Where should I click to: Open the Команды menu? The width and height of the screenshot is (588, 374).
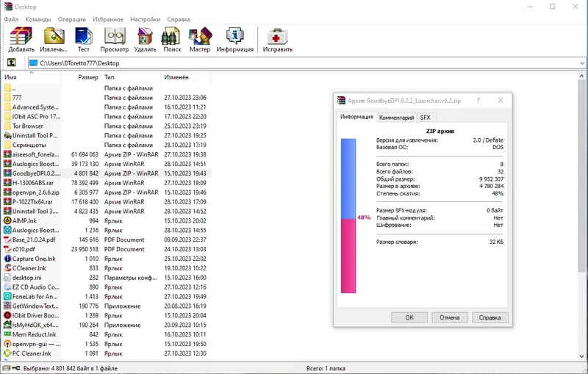(38, 19)
